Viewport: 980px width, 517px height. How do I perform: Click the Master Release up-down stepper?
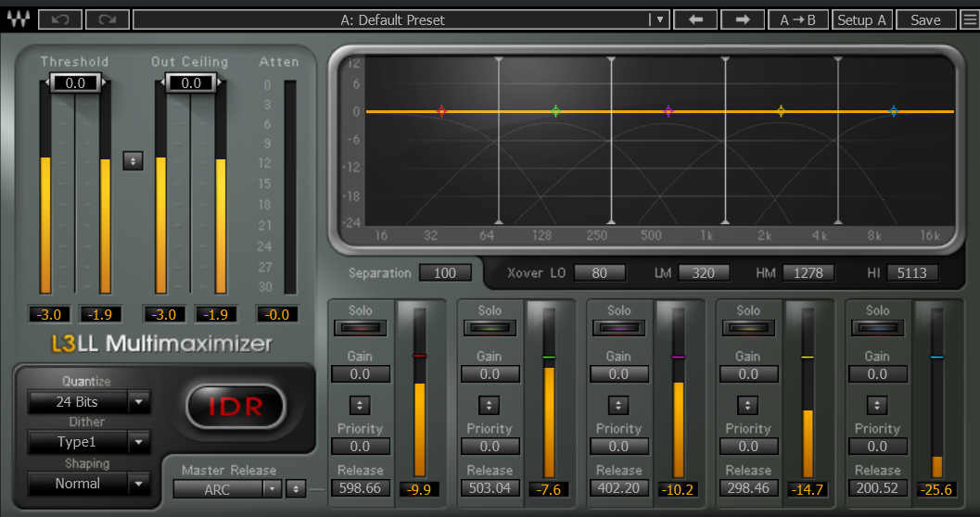295,489
